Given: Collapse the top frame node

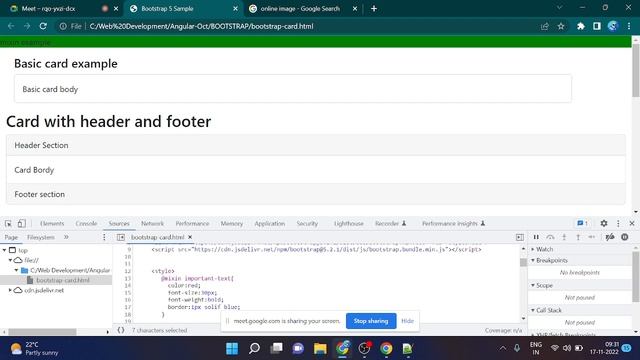Looking at the screenshot, I should (4, 250).
